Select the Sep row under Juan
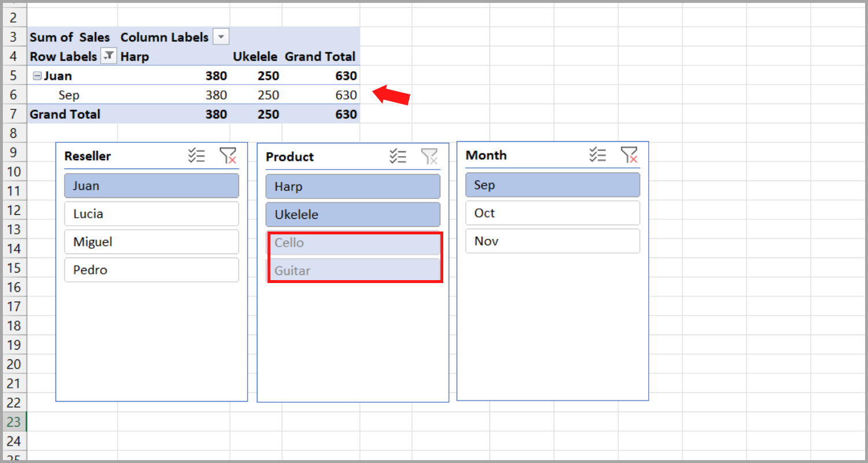Image resolution: width=868 pixels, height=463 pixels. pos(69,94)
